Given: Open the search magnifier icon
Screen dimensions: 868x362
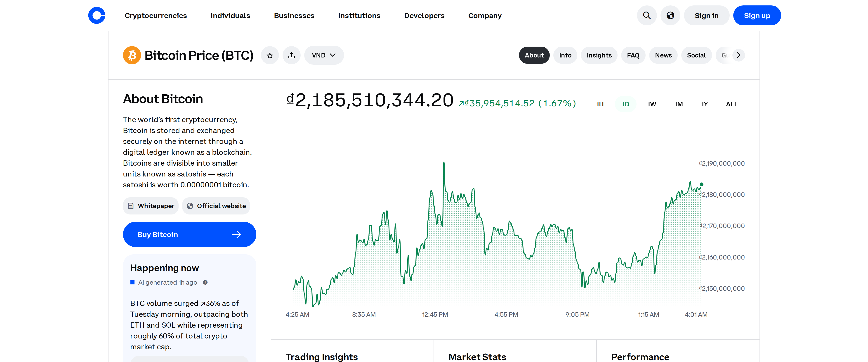Looking at the screenshot, I should click(647, 16).
